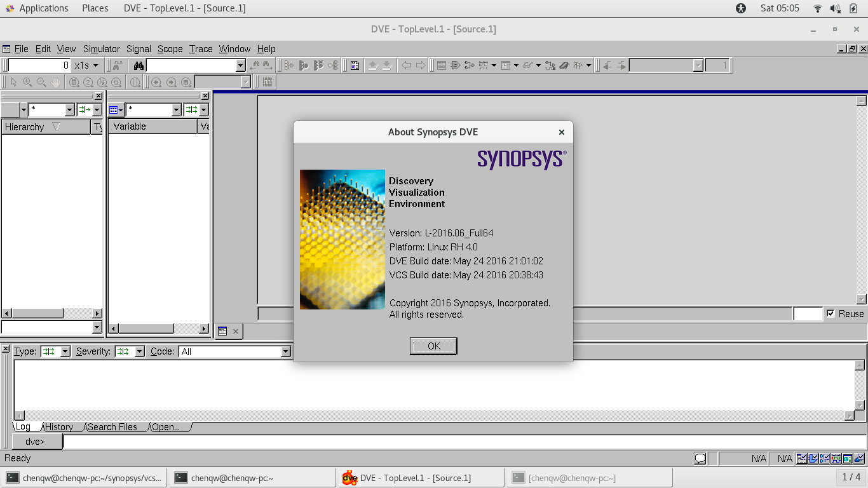This screenshot has width=868, height=488.
Task: Open the Type filter dropdown in log pane
Action: 65,351
